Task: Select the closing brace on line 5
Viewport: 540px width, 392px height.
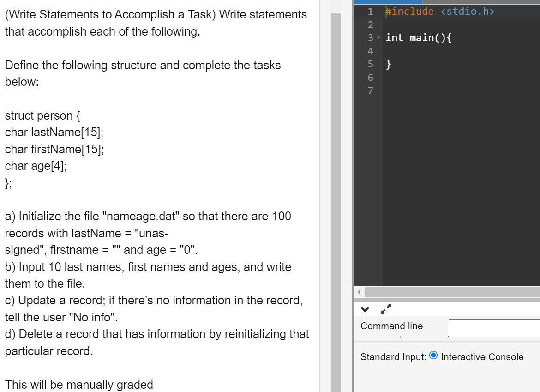Action: tap(389, 64)
